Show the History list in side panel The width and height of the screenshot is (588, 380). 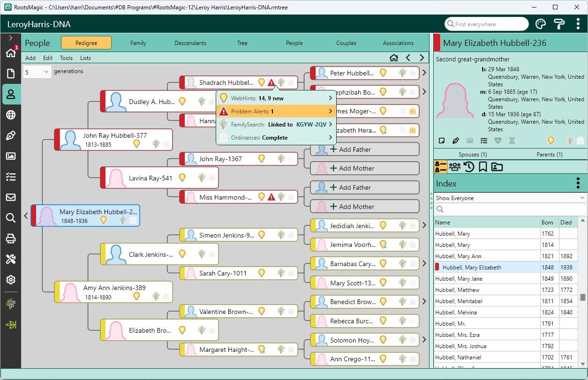point(468,166)
